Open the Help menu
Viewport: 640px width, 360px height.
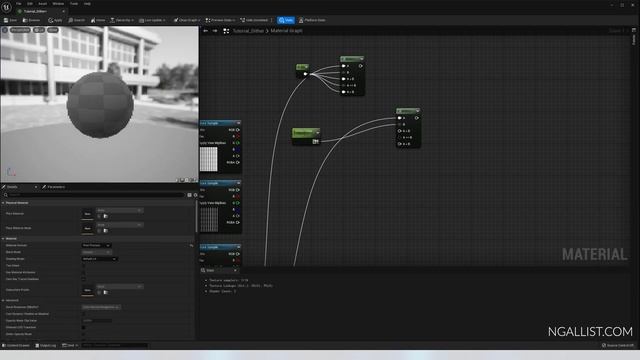(87, 4)
